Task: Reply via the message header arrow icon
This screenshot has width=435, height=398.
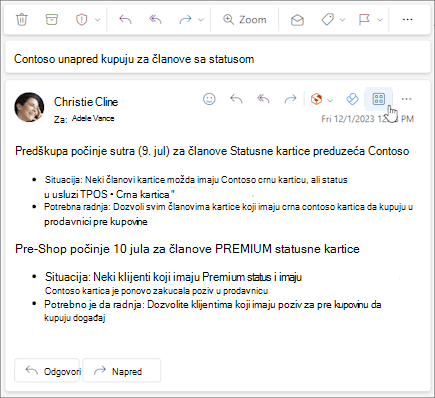Action: (x=236, y=99)
